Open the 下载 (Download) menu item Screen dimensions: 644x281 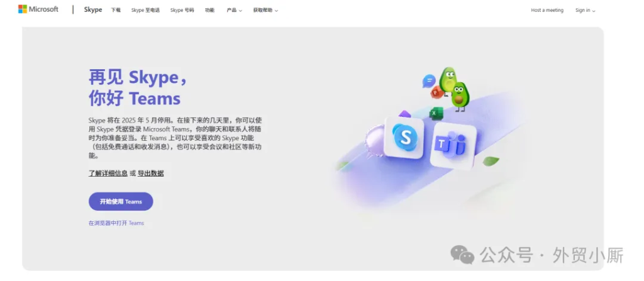click(116, 10)
